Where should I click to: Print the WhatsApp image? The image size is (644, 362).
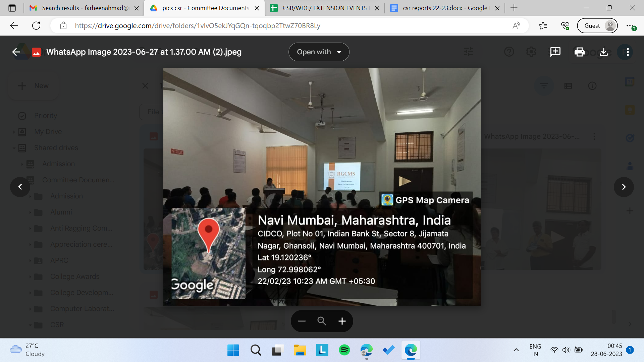pyautogui.click(x=579, y=52)
